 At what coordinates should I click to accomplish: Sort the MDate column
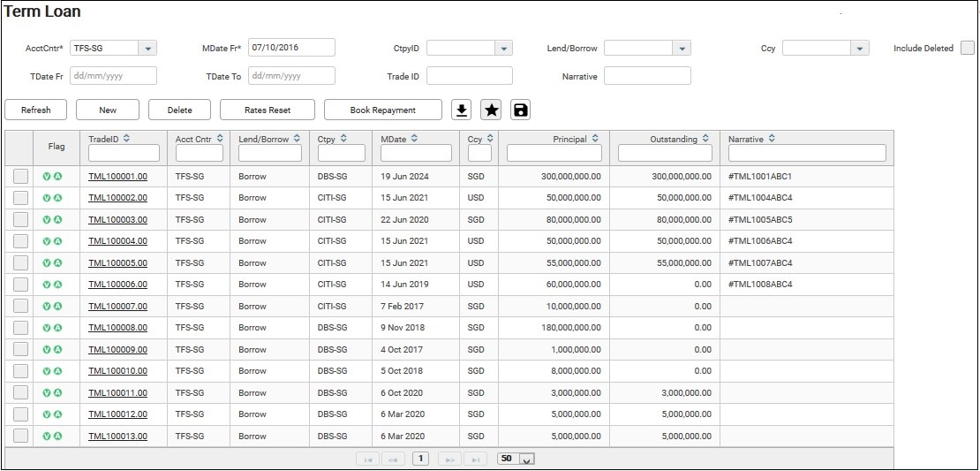click(x=414, y=139)
